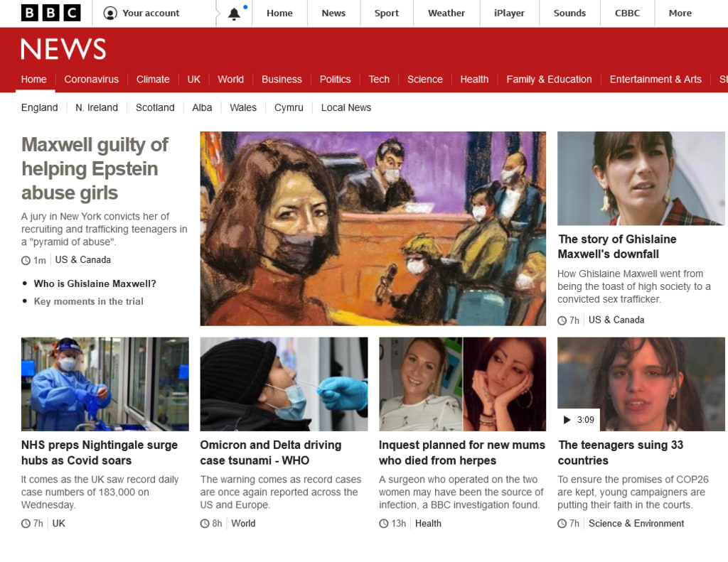Go to Entertainment & Arts section
The height and width of the screenshot is (562, 728).
point(655,80)
